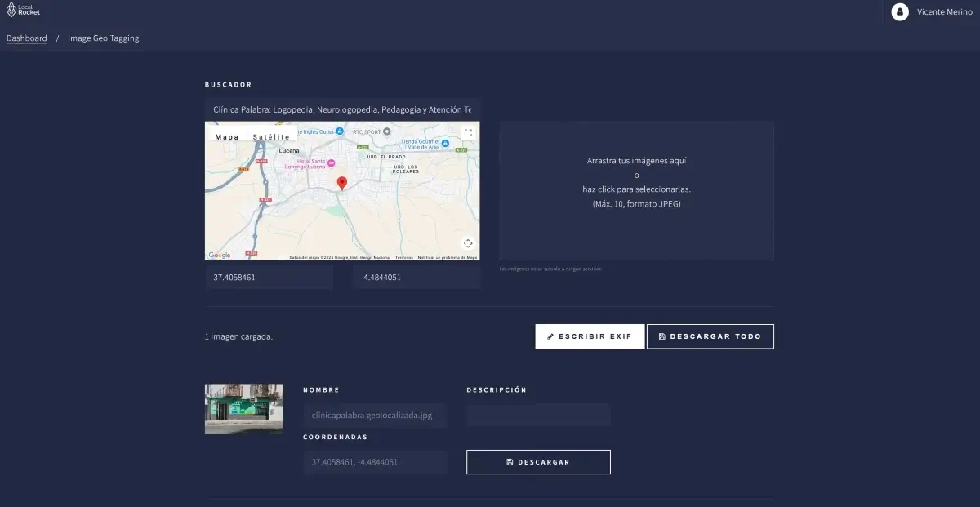Image resolution: width=980 pixels, height=507 pixels.
Task: Click the red location pin on map
Action: [342, 183]
